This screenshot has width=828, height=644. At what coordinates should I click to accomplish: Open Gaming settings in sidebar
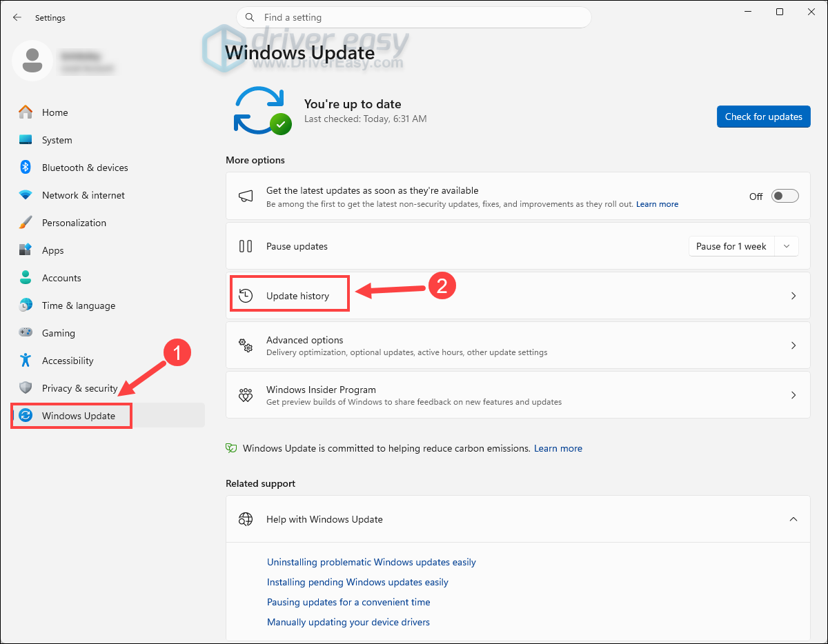click(x=108, y=333)
